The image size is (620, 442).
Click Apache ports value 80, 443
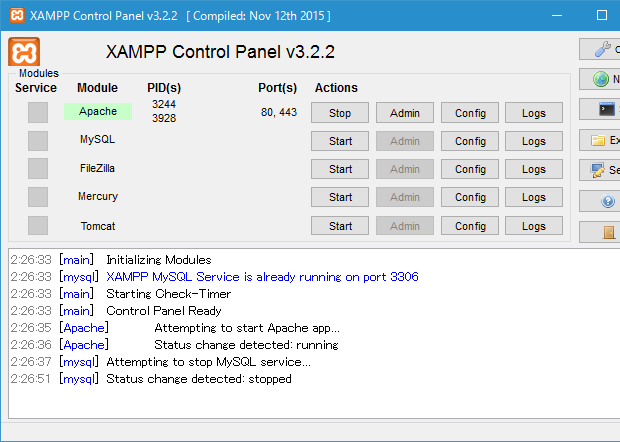click(279, 112)
